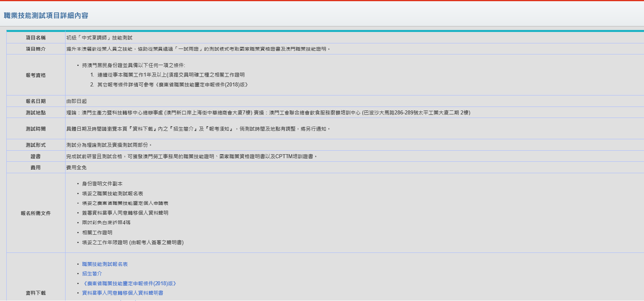This screenshot has width=644, height=301.
Task: Open the 招生簡介 download link
Action: coord(92,274)
